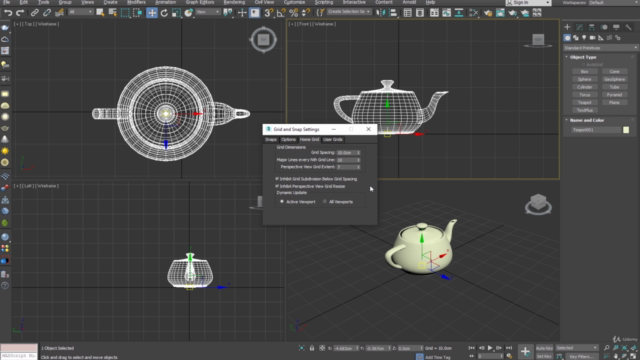The height and width of the screenshot is (360, 640).
Task: Toggle Window/Crossing selection mode
Action: [x=138, y=13]
